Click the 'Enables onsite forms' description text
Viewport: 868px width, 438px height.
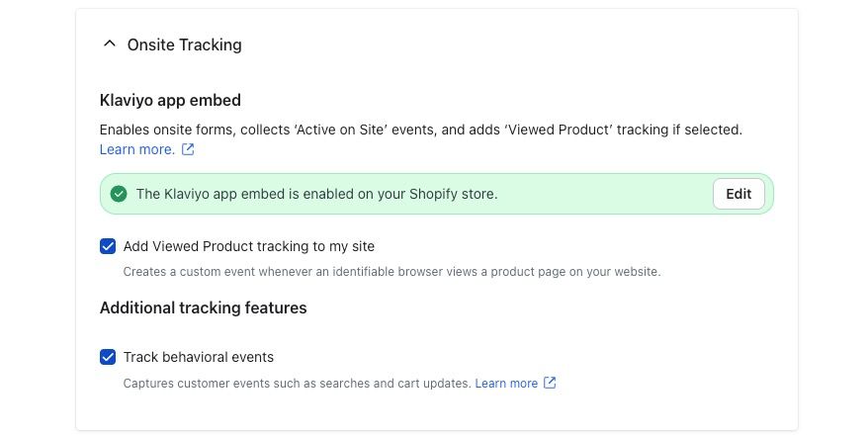point(421,130)
